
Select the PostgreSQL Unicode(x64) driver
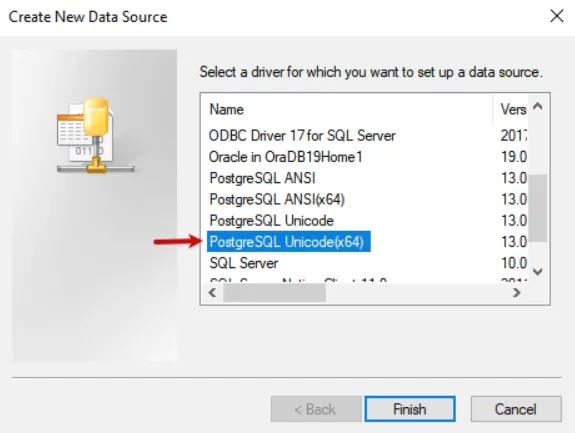pyautogui.click(x=289, y=242)
